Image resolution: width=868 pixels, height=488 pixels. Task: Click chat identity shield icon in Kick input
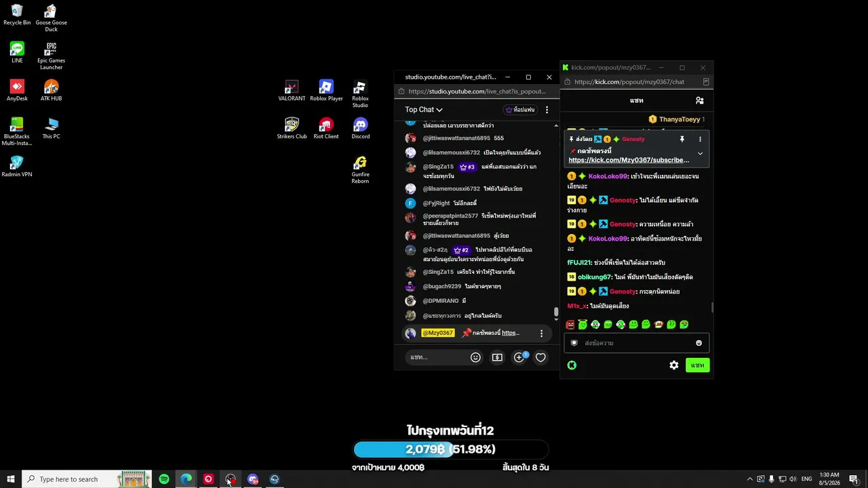point(574,343)
